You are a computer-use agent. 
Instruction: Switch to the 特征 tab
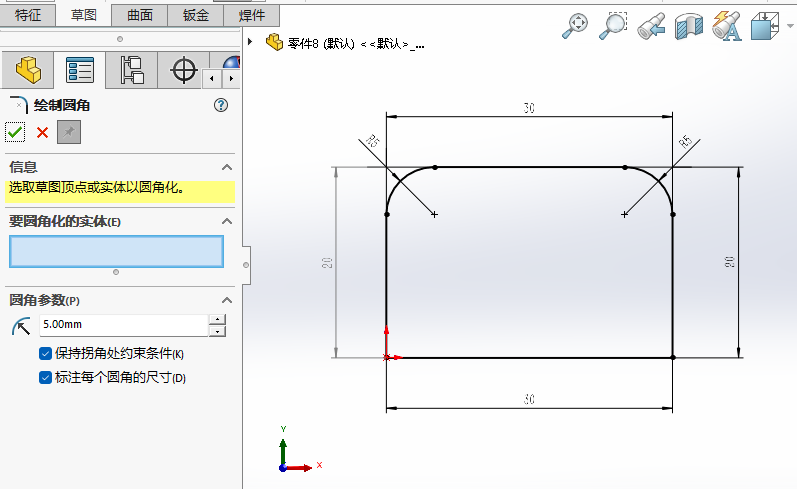pyautogui.click(x=27, y=15)
